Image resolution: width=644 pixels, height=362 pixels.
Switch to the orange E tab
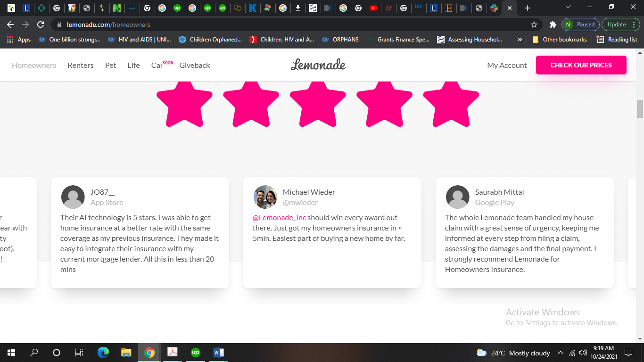pyautogui.click(x=449, y=8)
